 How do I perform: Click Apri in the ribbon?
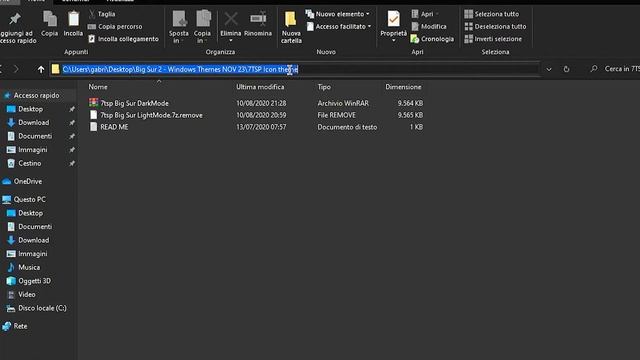tap(424, 14)
